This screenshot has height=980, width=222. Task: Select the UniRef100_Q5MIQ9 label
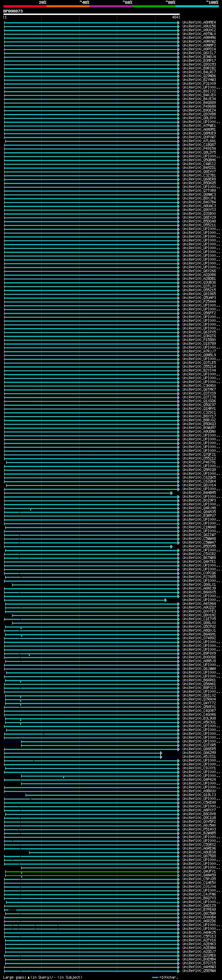[x=199, y=470]
